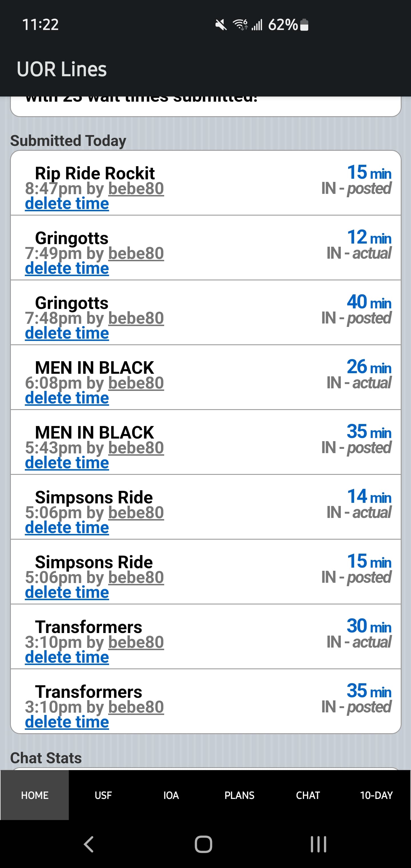
Task: Open the CHAT tab
Action: (x=308, y=795)
